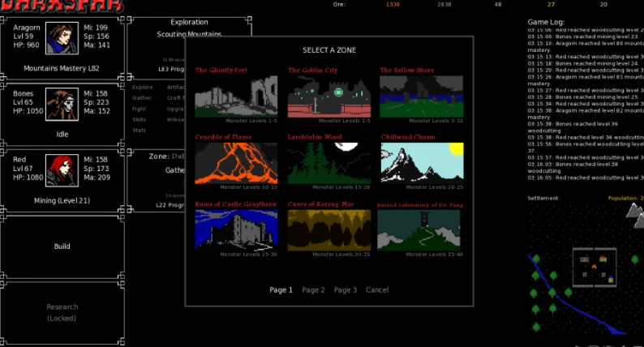Select Ruins of Castle Graythorn image

pos(236,230)
